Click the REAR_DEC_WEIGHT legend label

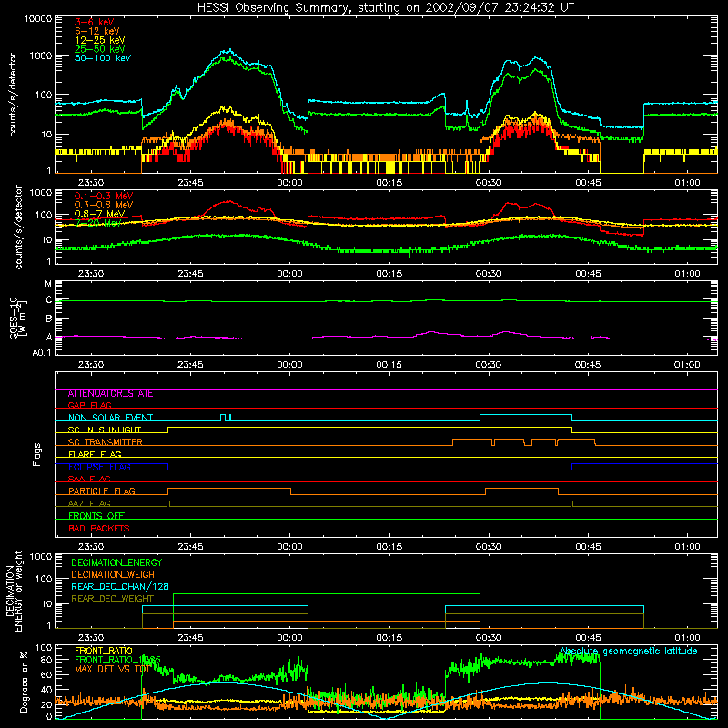click(112, 599)
